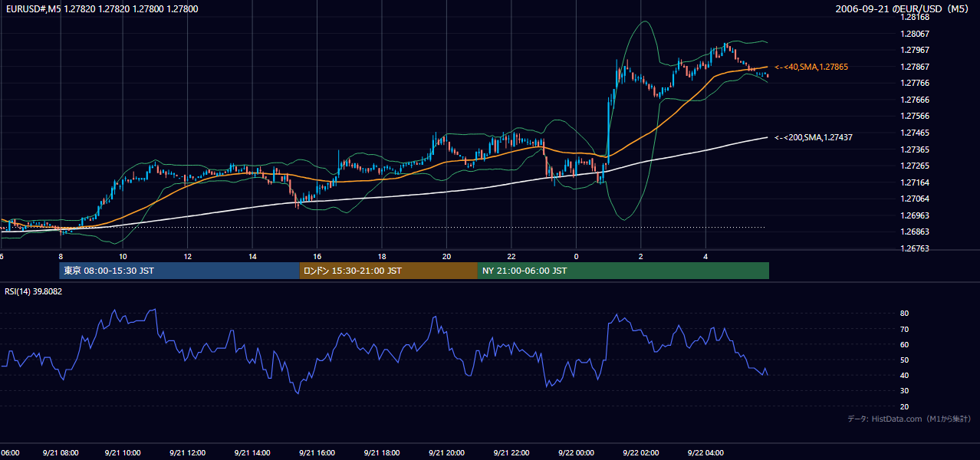Image resolution: width=980 pixels, height=460 pixels.
Task: Click RSI axis level 60
Action: coord(905,345)
